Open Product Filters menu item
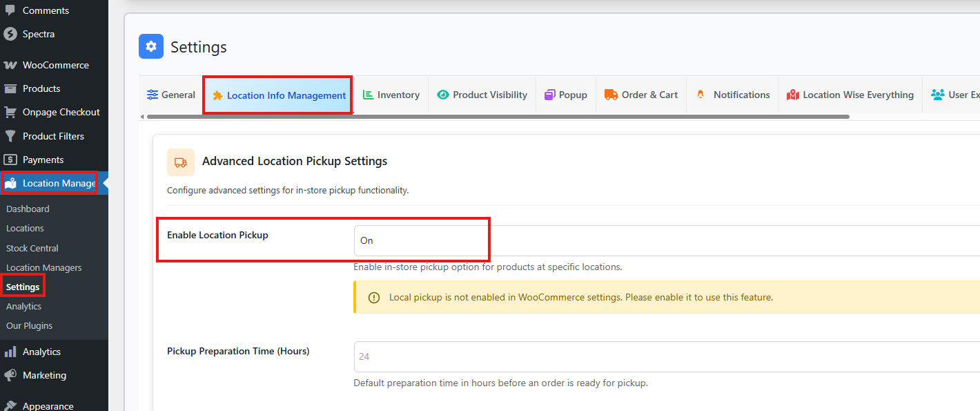This screenshot has width=980, height=411. pos(54,136)
